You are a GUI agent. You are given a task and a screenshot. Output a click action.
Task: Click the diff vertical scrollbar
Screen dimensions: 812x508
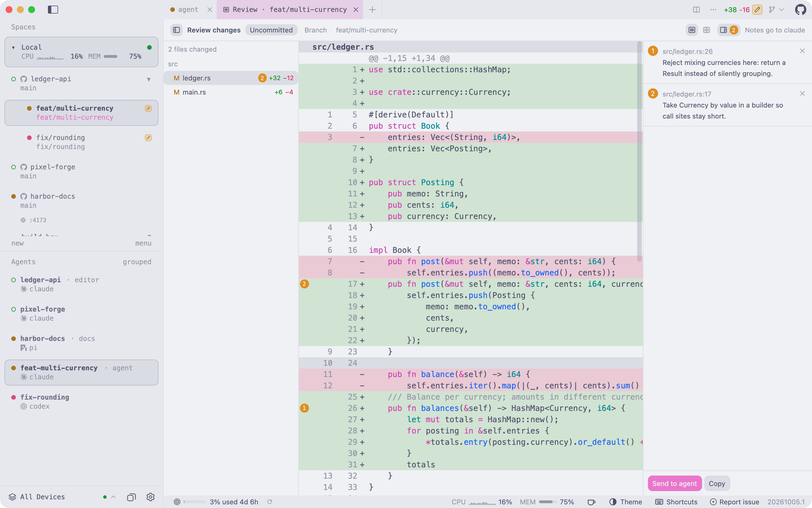pyautogui.click(x=639, y=151)
